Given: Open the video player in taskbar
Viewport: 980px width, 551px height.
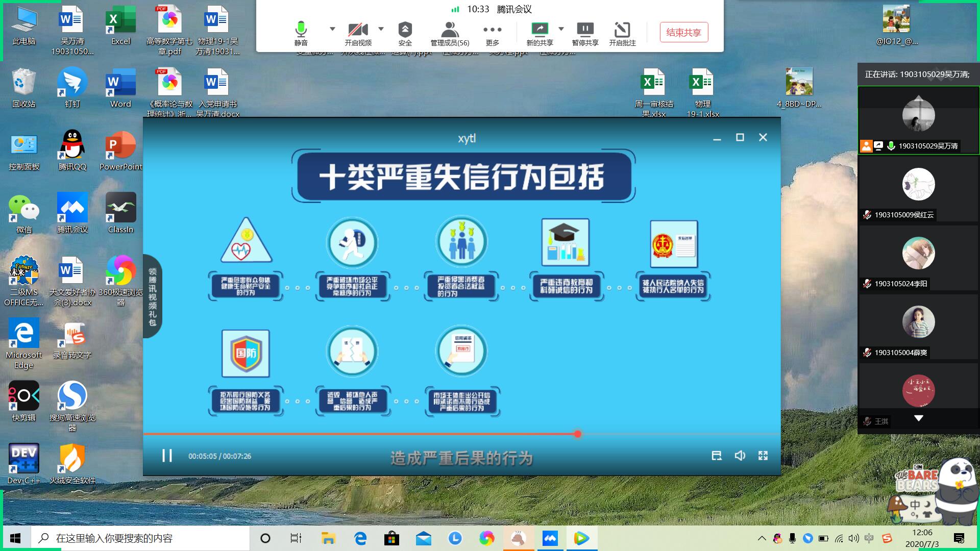Looking at the screenshot, I should click(x=581, y=538).
